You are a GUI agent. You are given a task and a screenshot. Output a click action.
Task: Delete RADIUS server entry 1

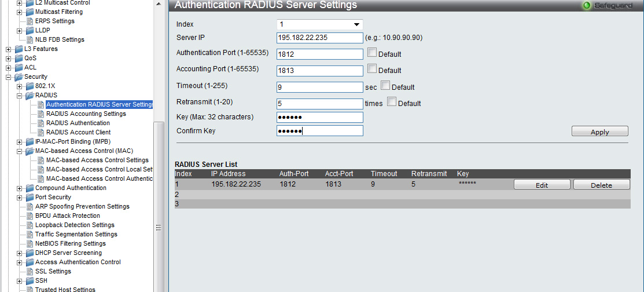(601, 185)
